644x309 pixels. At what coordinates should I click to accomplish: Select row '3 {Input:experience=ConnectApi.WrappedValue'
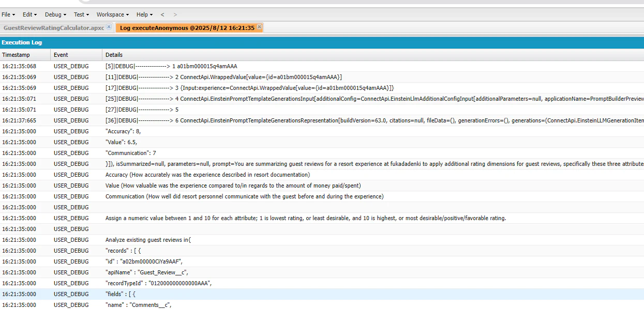click(322, 88)
